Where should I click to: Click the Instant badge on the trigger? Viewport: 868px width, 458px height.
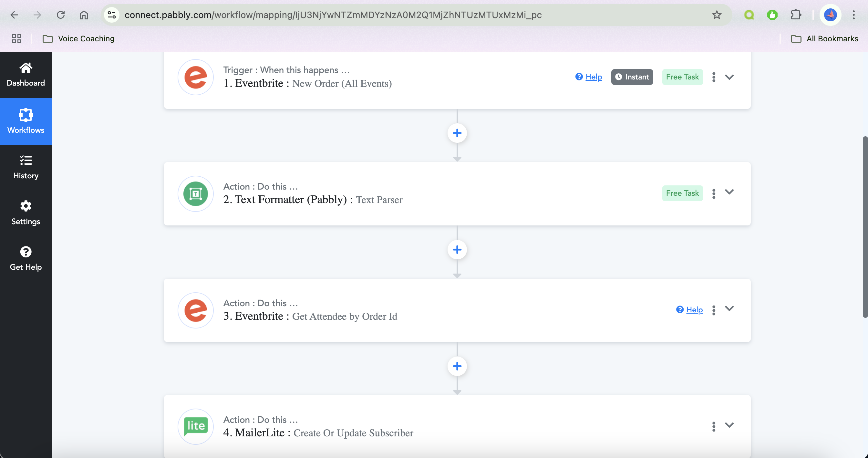coord(632,77)
